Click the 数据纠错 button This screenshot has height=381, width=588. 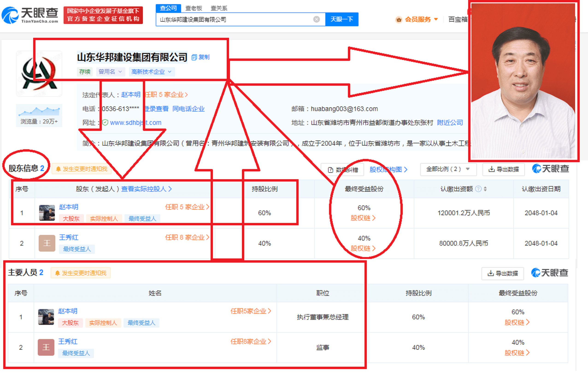pos(343,170)
